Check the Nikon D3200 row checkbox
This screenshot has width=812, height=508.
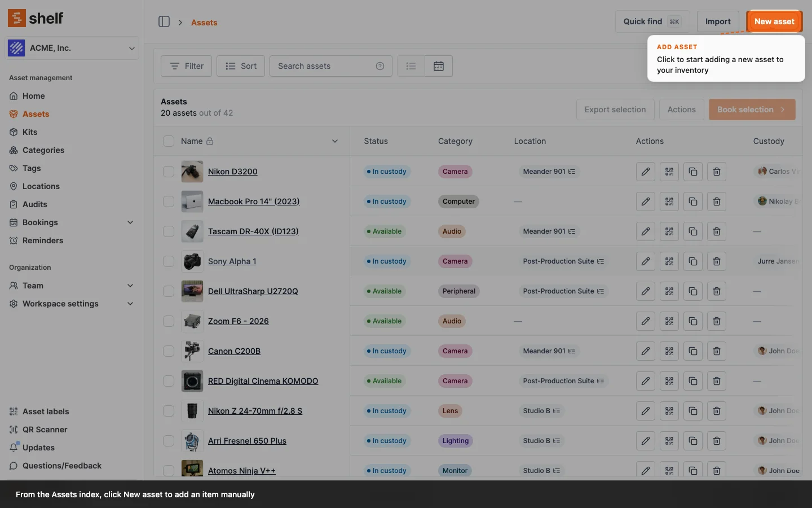(169, 172)
